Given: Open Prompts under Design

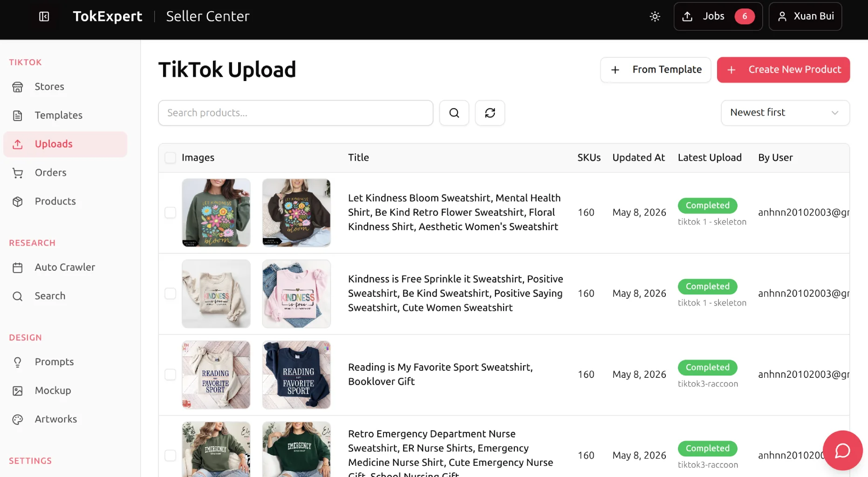Looking at the screenshot, I should point(65,362).
